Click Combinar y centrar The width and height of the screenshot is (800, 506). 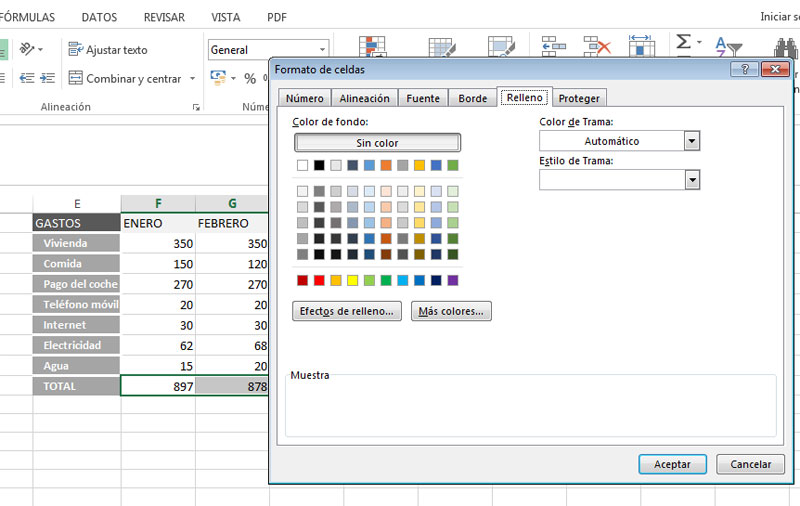coord(125,79)
